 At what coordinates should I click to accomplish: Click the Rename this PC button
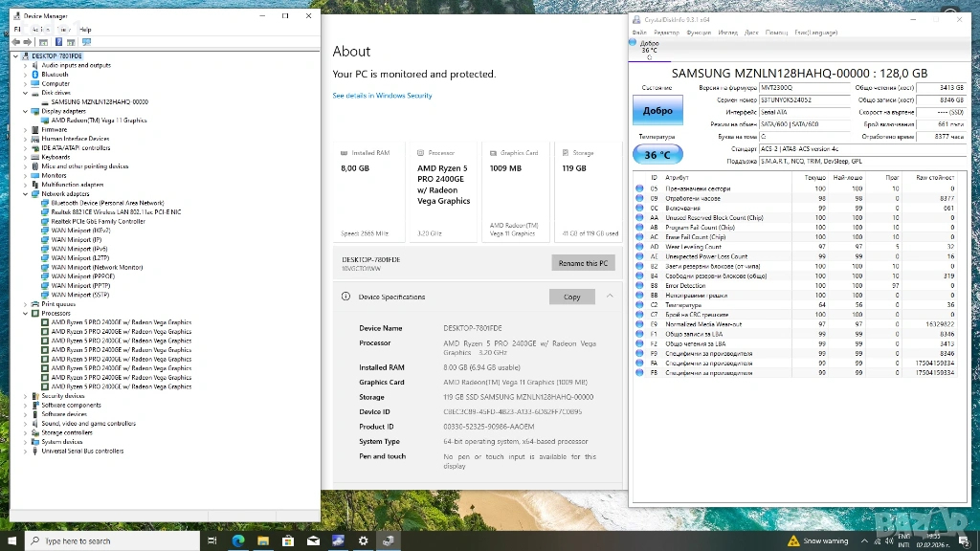click(583, 263)
